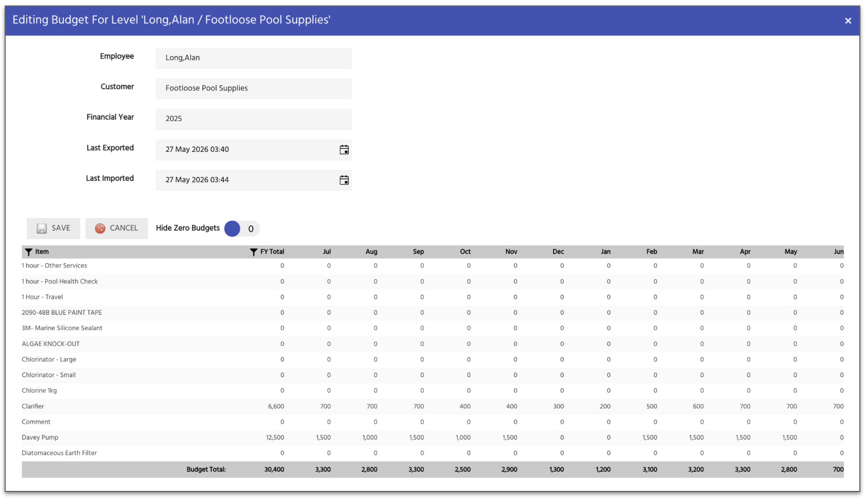Click the FY Total filter icon
This screenshot has height=499, width=868.
(253, 252)
